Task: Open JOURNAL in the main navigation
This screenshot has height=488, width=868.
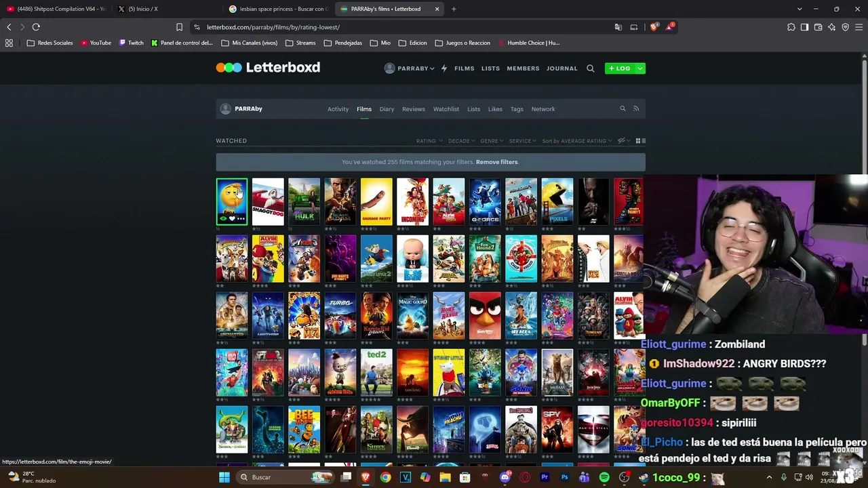Action: [x=562, y=68]
